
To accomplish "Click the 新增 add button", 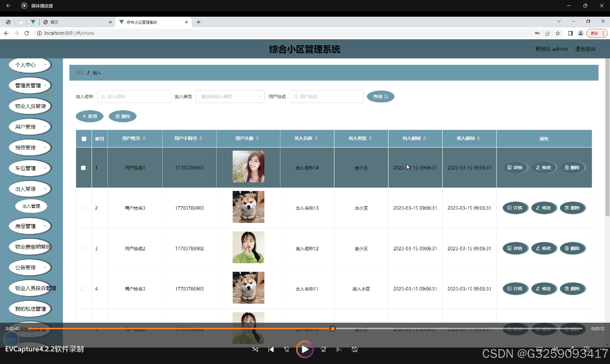I will [90, 116].
